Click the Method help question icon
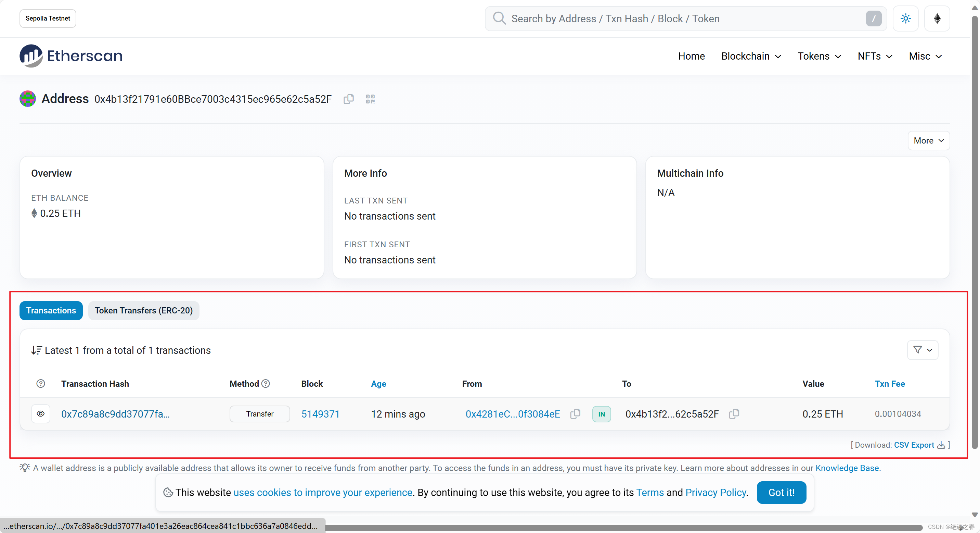This screenshot has width=980, height=533. pyautogui.click(x=266, y=384)
